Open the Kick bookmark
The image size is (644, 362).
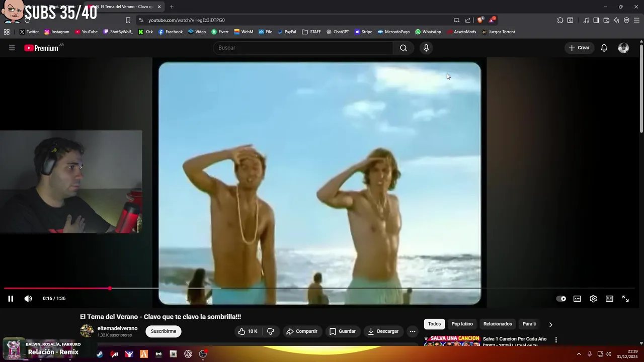coord(145,32)
